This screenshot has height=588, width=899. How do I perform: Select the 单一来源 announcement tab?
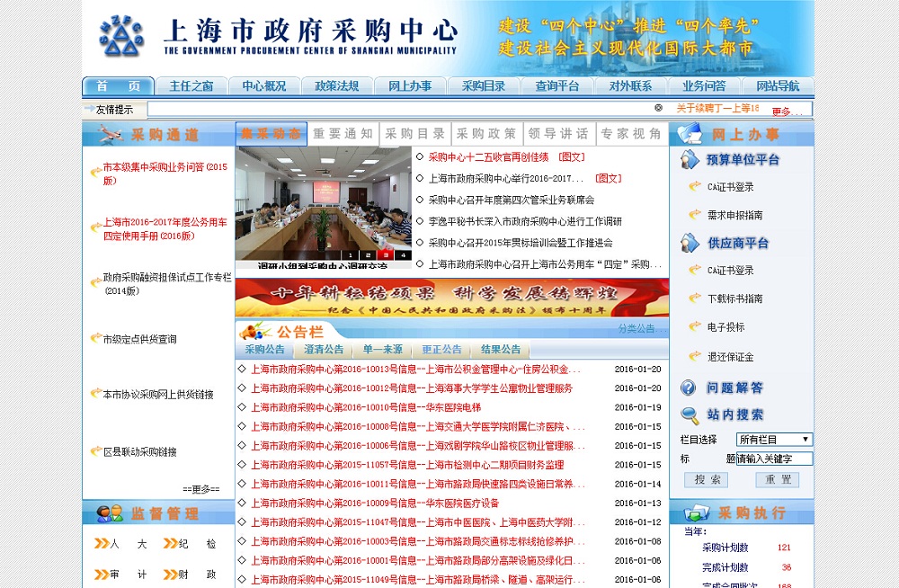[382, 350]
